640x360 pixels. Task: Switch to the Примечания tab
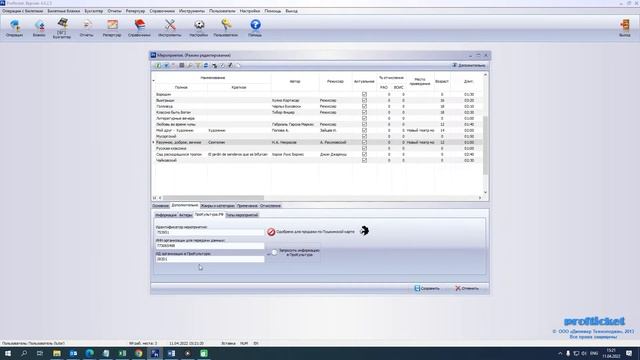247,206
